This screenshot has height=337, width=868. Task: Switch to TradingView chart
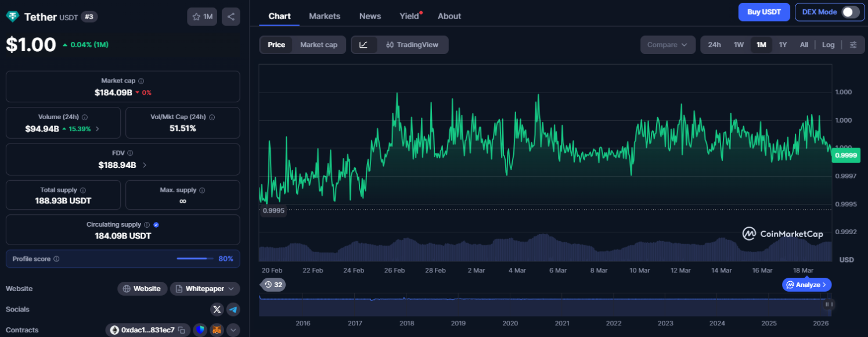(x=413, y=45)
